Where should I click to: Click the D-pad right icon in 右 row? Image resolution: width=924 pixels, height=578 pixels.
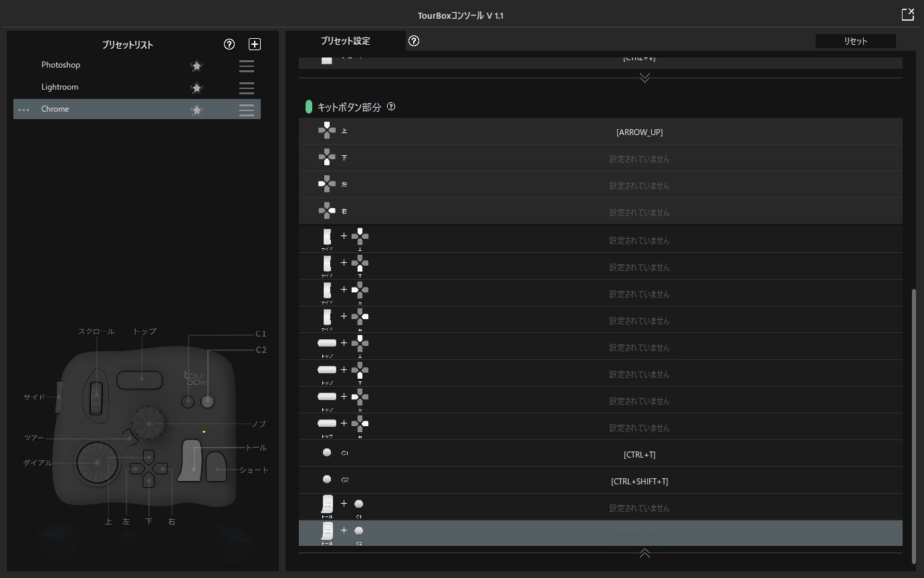point(326,211)
